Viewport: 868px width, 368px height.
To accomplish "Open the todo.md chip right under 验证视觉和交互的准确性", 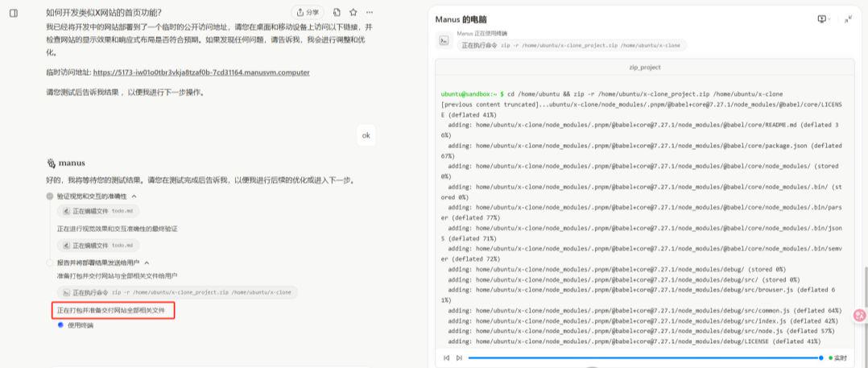I will coord(98,211).
